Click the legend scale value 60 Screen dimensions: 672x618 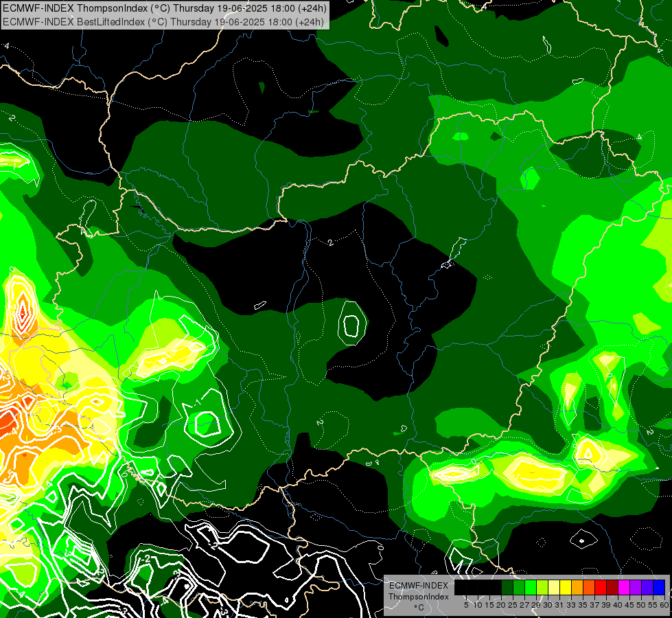(664, 605)
